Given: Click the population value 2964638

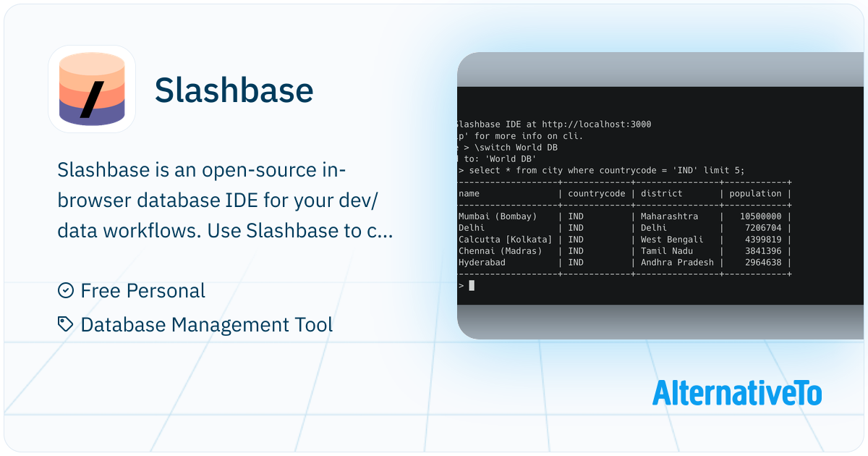Looking at the screenshot, I should (x=763, y=263).
